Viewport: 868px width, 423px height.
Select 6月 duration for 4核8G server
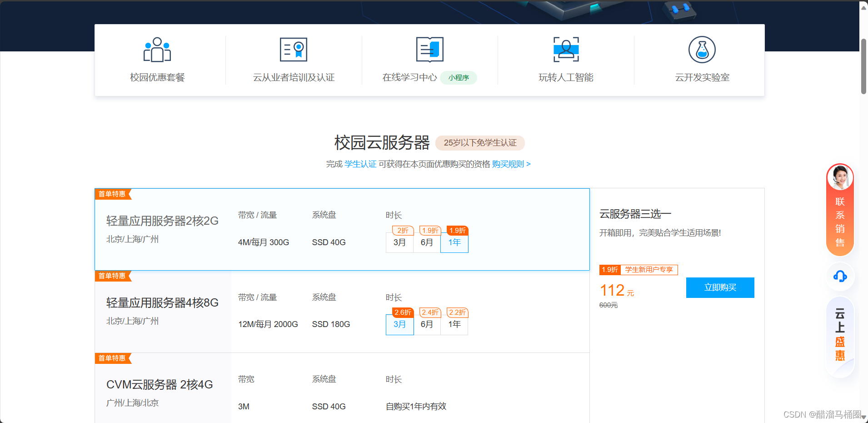[x=427, y=324]
